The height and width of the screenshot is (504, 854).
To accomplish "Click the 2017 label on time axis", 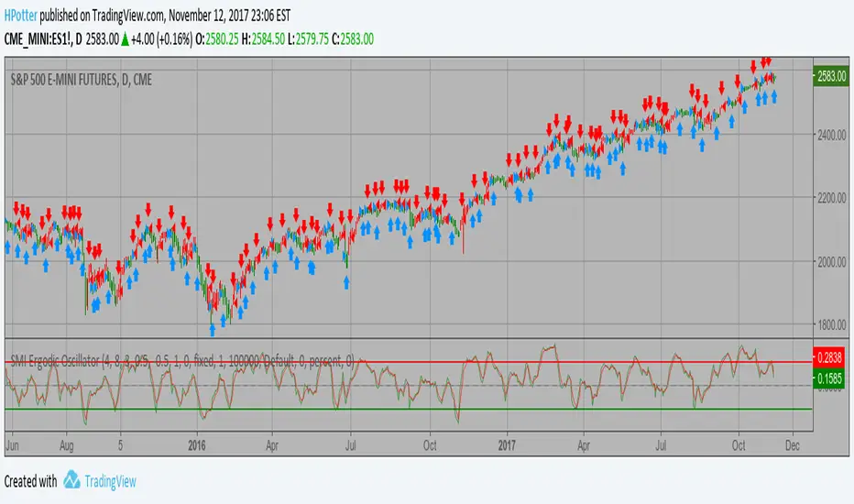I will (507, 445).
